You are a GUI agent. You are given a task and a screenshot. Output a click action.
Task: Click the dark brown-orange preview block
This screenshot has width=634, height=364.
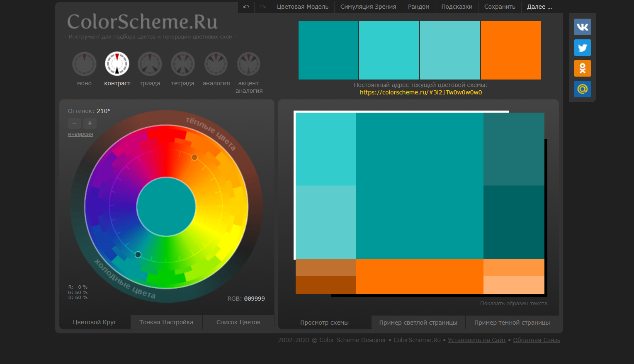[326, 285]
